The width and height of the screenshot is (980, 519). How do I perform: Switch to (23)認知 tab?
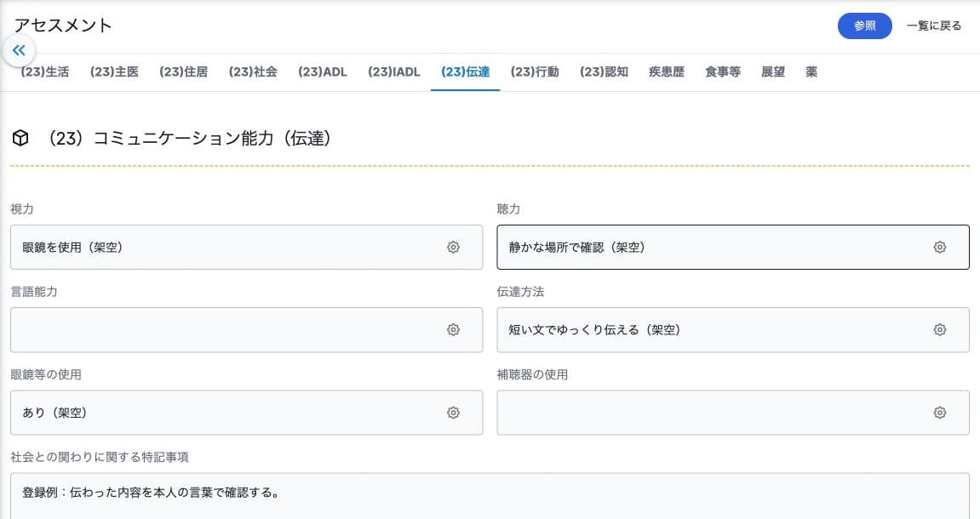click(605, 71)
